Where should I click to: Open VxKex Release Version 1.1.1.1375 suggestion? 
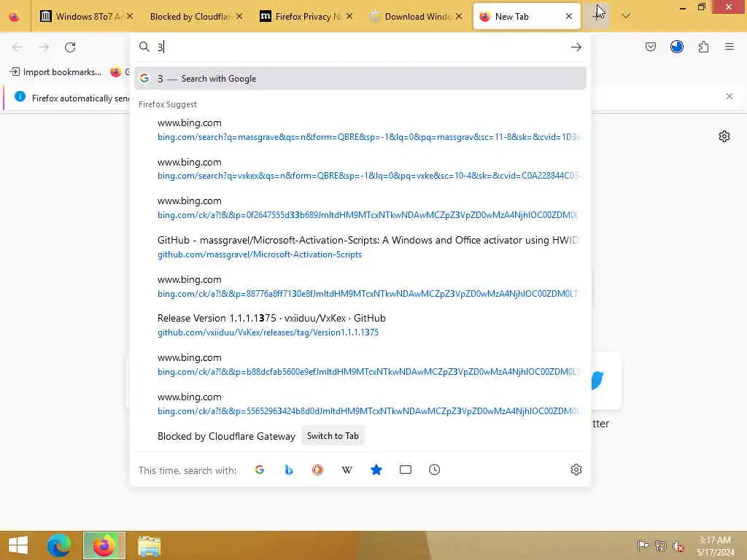click(x=360, y=325)
